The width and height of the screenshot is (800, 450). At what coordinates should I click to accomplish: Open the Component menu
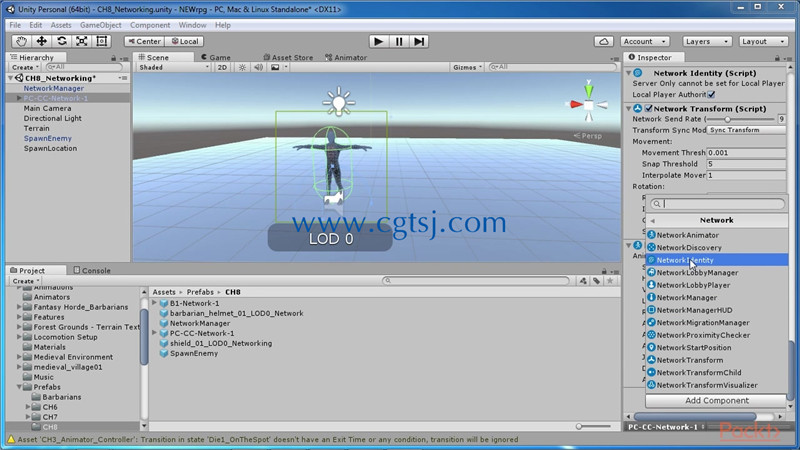150,25
